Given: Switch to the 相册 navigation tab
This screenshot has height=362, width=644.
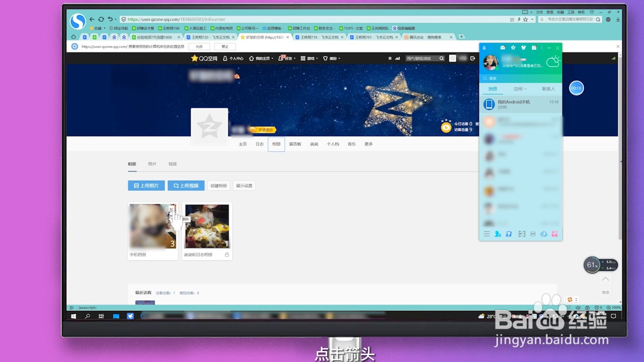Looking at the screenshot, I should [276, 144].
